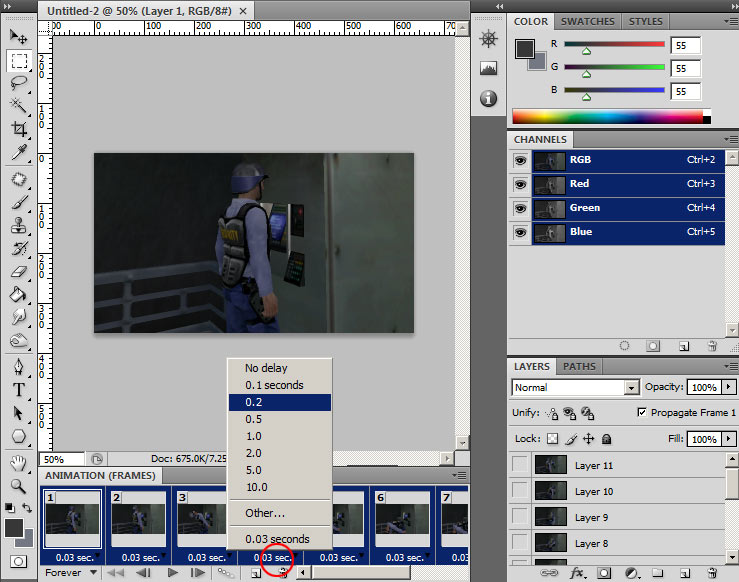Hide the Blue channel

[520, 232]
